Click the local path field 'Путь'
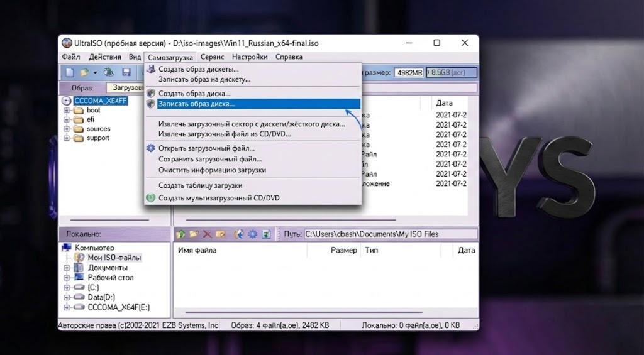This screenshot has width=644, height=355. [x=389, y=234]
